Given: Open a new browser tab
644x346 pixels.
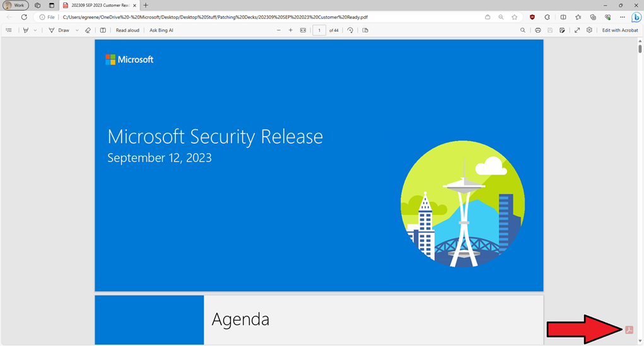Looking at the screenshot, I should coord(146,5).
